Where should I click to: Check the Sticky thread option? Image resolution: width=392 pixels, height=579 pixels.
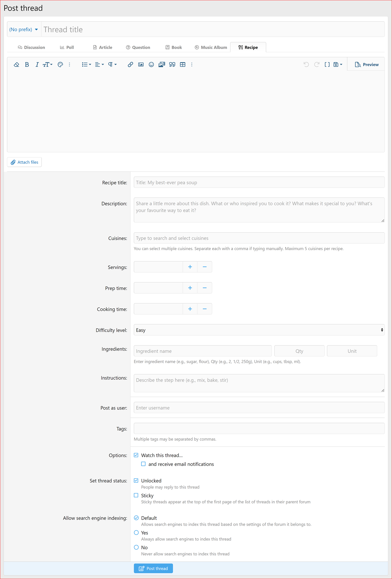coord(136,495)
